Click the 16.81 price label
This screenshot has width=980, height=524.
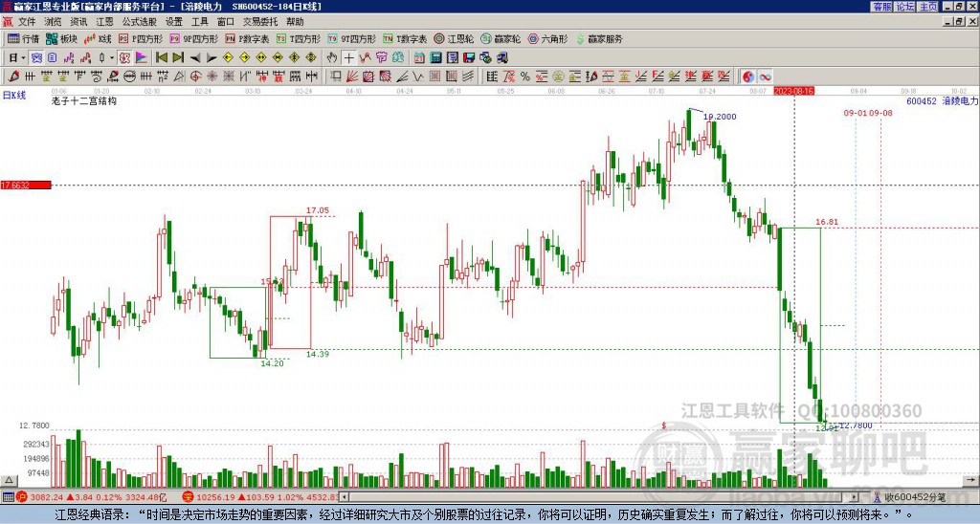coord(827,222)
